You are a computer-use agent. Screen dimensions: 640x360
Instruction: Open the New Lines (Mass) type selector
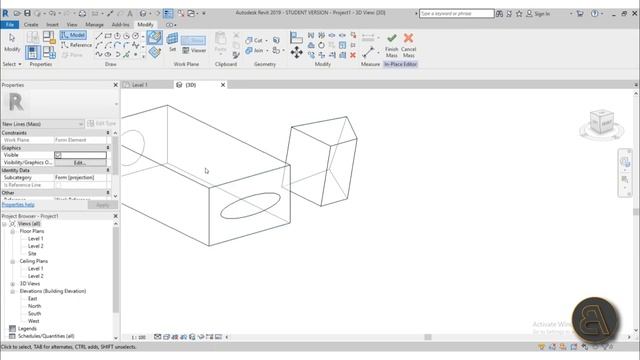click(x=43, y=124)
